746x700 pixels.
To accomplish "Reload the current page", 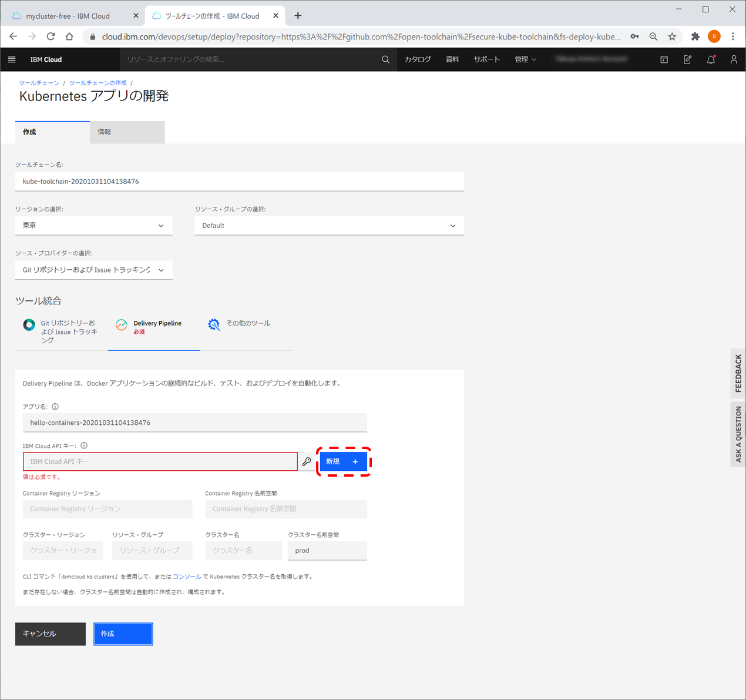I will pos(51,36).
